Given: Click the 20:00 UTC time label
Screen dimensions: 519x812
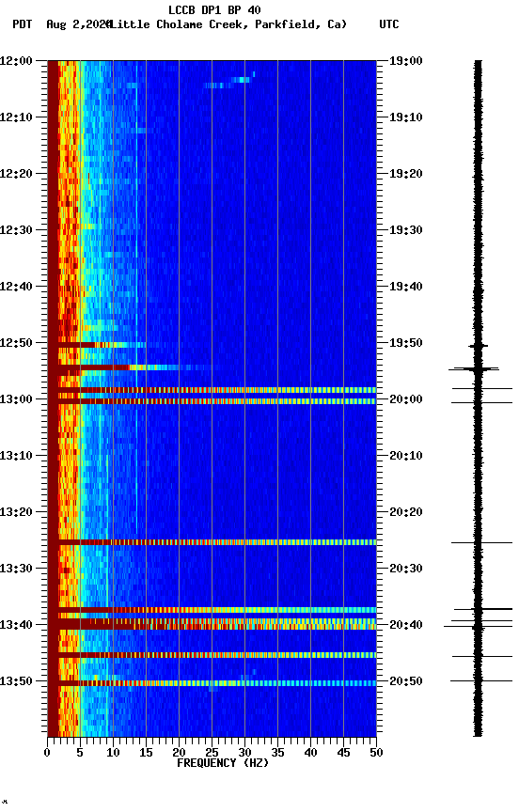Looking at the screenshot, I should [406, 399].
